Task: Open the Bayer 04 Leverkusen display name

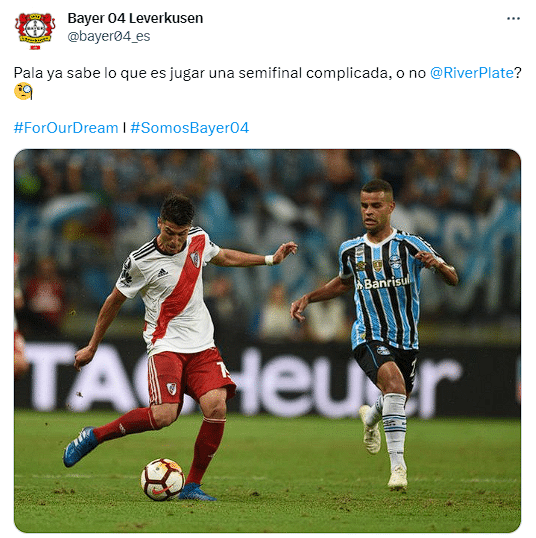Action: pyautogui.click(x=135, y=18)
